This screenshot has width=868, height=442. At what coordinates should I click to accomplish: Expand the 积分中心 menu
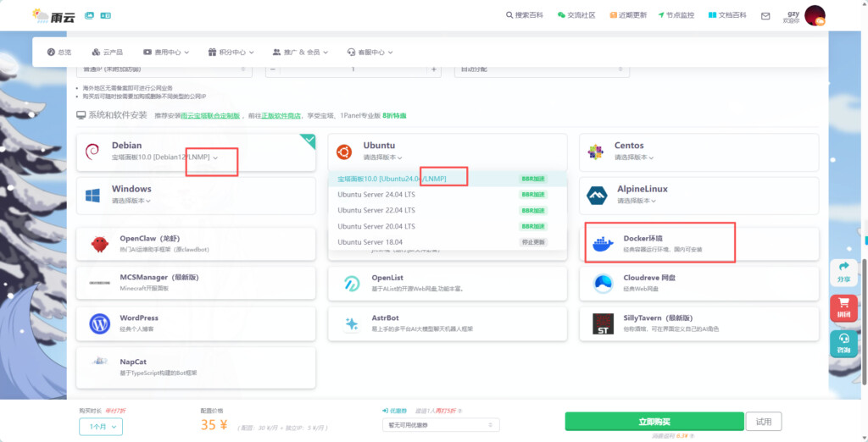coord(231,52)
